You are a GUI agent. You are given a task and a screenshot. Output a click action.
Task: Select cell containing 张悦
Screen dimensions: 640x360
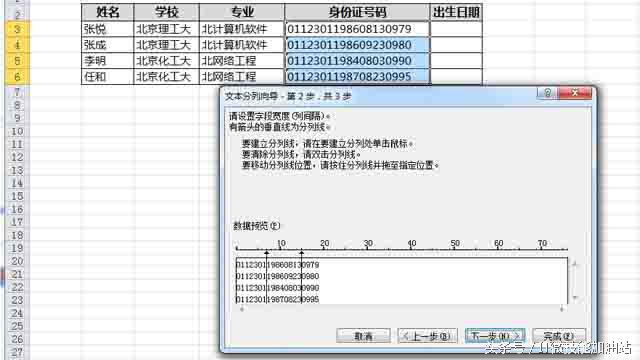[x=108, y=29]
